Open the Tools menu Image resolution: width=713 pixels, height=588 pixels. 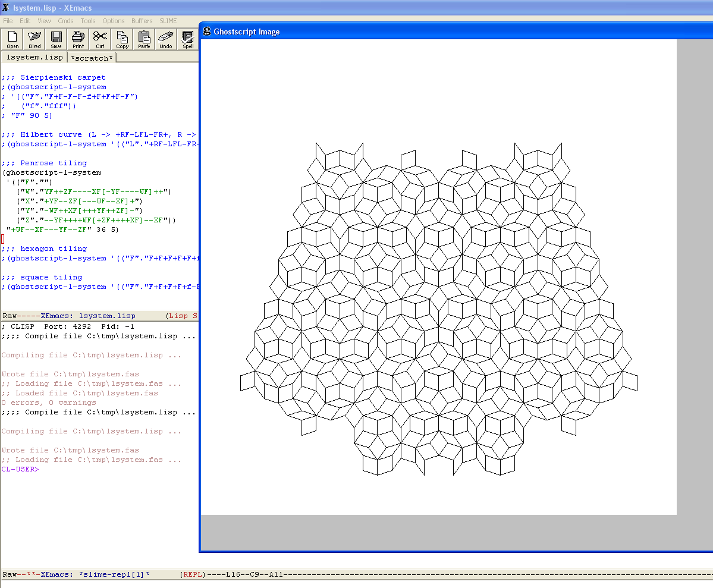tap(88, 21)
